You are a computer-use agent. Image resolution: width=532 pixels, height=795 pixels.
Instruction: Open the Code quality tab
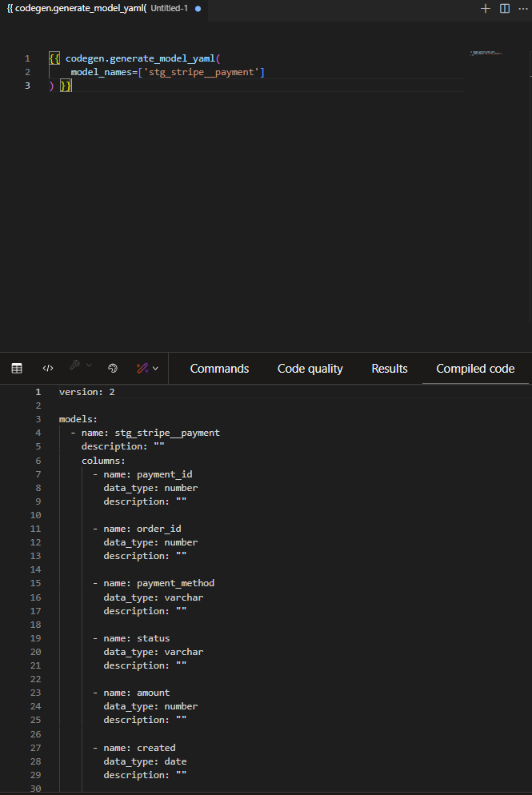[310, 369]
